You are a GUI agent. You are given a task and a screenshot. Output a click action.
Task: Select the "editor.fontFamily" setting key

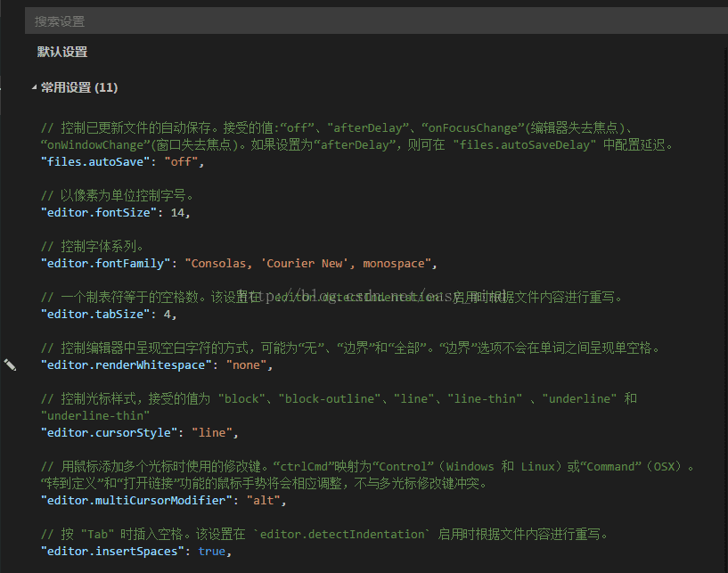107,264
